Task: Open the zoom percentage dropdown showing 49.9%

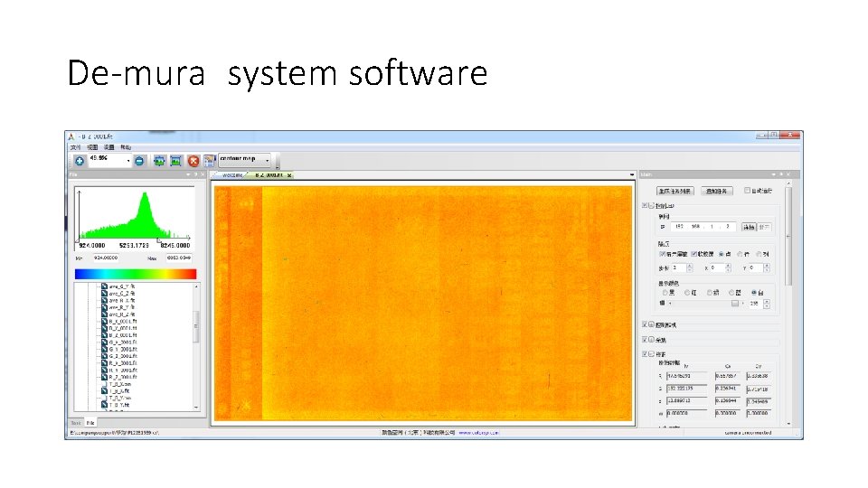Action: coord(128,161)
